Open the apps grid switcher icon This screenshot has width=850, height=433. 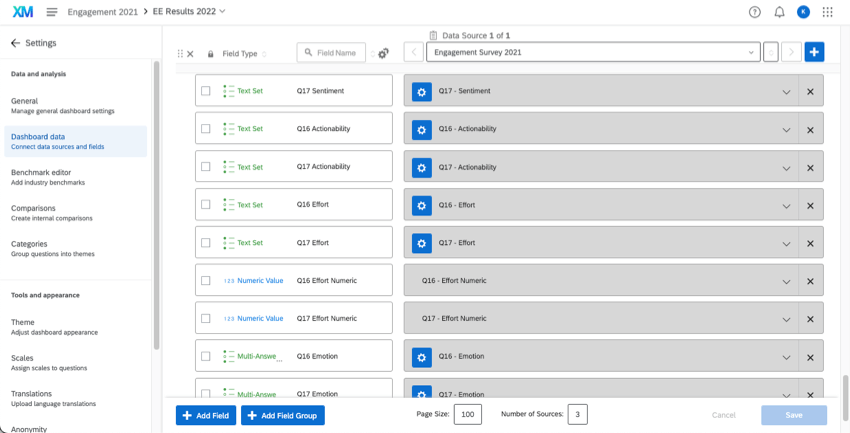pos(827,12)
